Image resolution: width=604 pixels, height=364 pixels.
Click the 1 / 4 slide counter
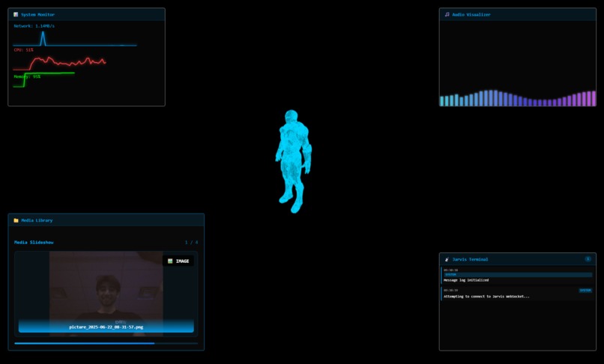click(x=191, y=242)
